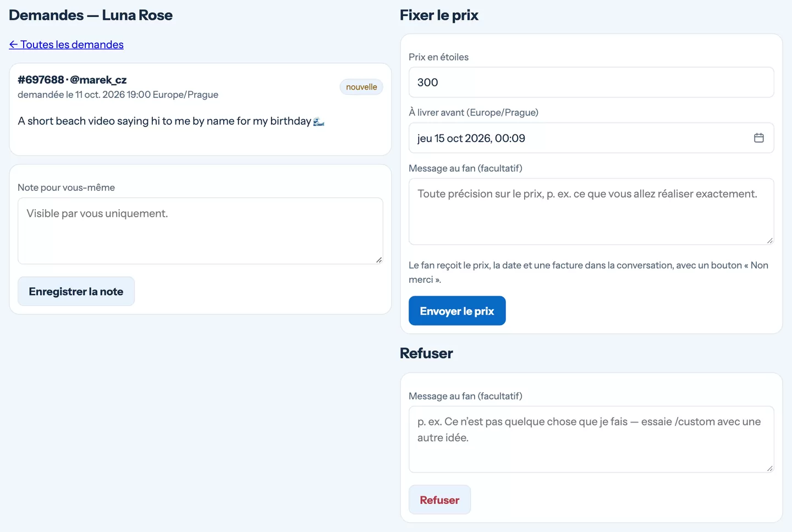Click the À livrer avant (Europe/Prague) label
Viewport: 792px width, 532px height.
(x=474, y=112)
